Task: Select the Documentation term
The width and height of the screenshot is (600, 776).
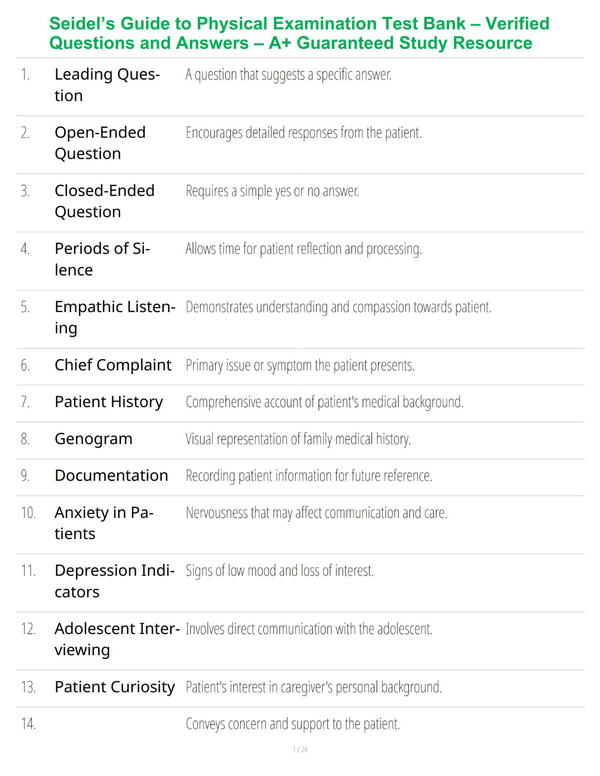Action: click(111, 476)
